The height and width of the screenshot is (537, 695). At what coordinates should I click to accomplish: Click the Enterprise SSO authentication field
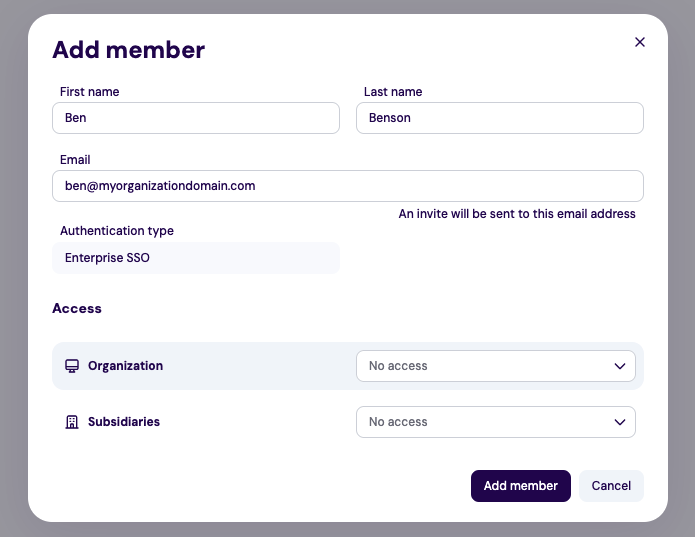(x=196, y=258)
